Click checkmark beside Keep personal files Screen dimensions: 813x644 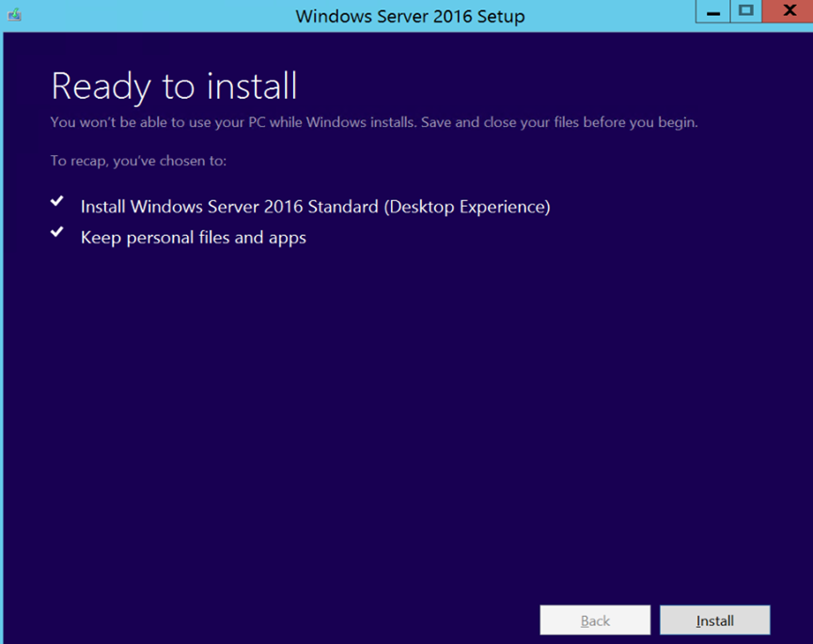57,231
